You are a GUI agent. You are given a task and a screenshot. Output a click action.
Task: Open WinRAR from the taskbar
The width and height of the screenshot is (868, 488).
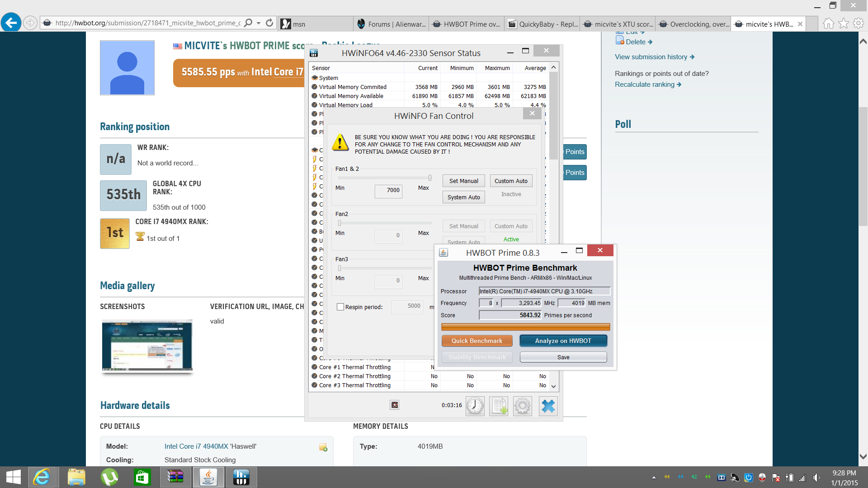[175, 477]
